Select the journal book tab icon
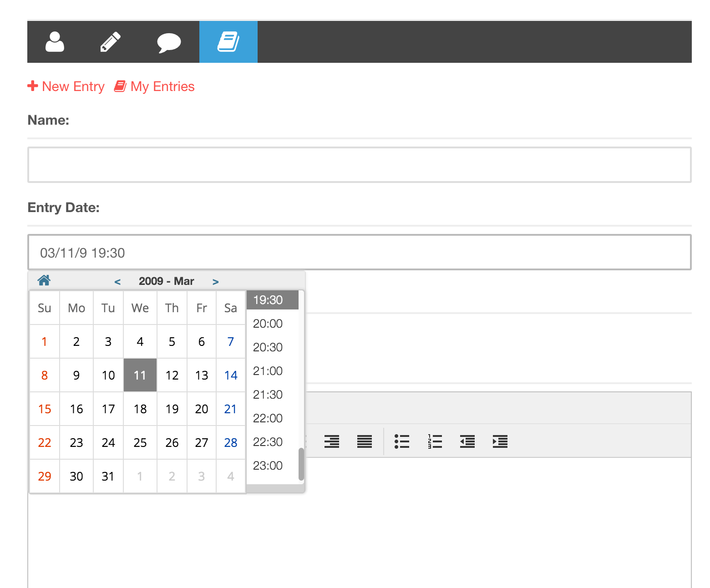The height and width of the screenshot is (588, 710). coord(228,42)
